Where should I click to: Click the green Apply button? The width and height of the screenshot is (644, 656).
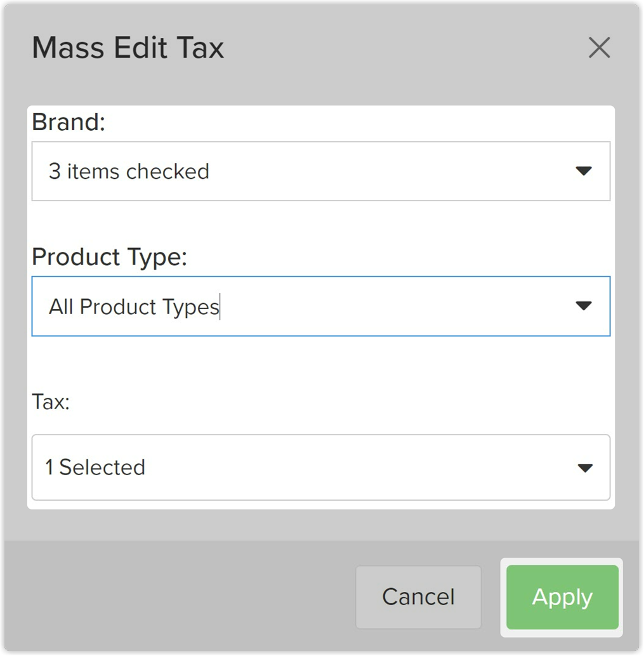pyautogui.click(x=562, y=597)
